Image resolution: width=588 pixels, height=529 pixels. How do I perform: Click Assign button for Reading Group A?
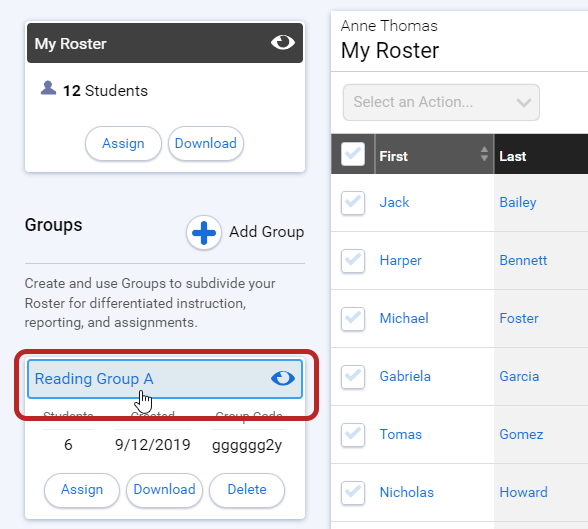[82, 490]
